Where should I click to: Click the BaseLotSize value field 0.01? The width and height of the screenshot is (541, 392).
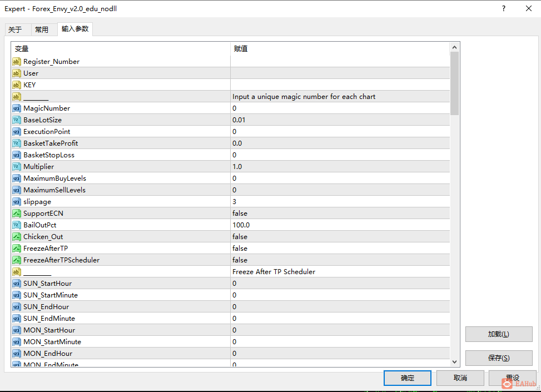click(340, 120)
